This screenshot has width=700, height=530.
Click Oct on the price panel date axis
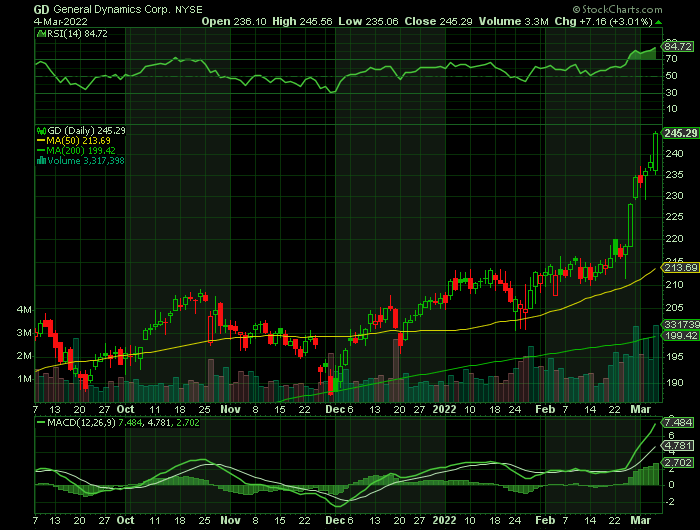click(x=125, y=409)
